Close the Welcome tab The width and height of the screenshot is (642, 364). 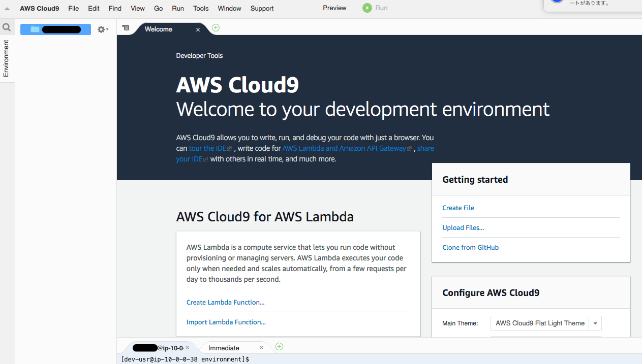(198, 29)
